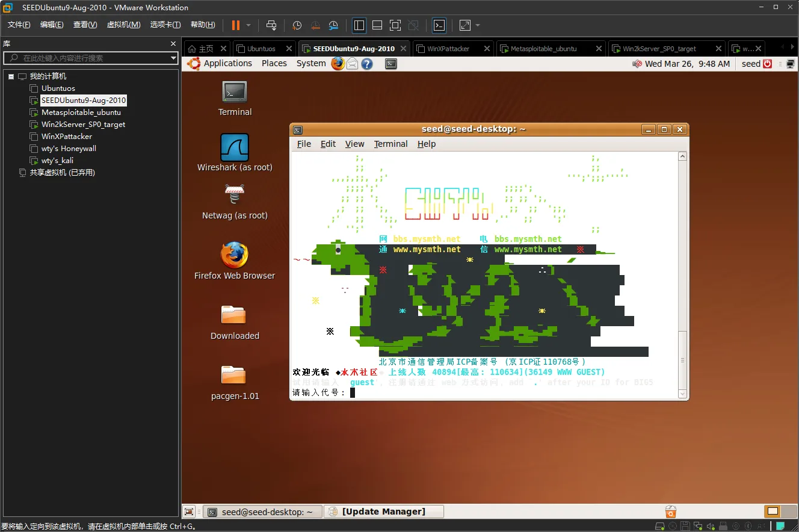Open the 虚拟机(M) menu

tap(123, 25)
